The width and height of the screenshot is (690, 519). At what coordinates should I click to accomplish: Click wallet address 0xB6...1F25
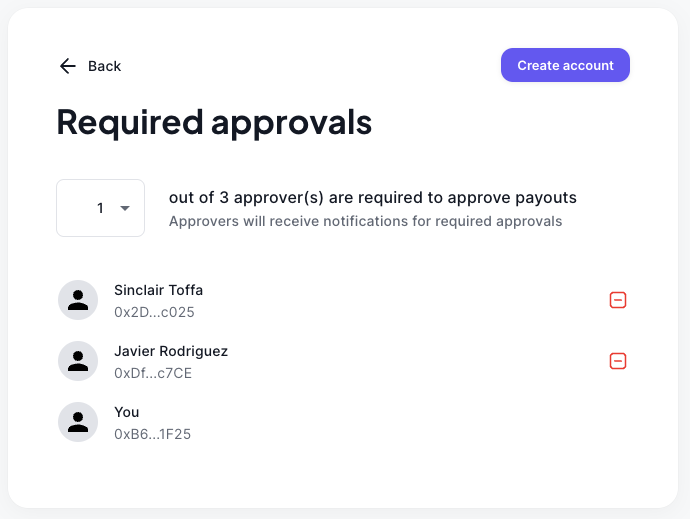pyautogui.click(x=152, y=434)
